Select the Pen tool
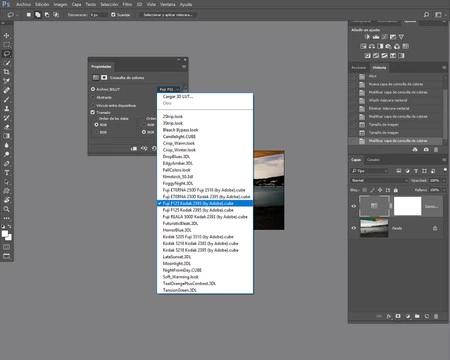The width and height of the screenshot is (450, 360). click(x=6, y=163)
